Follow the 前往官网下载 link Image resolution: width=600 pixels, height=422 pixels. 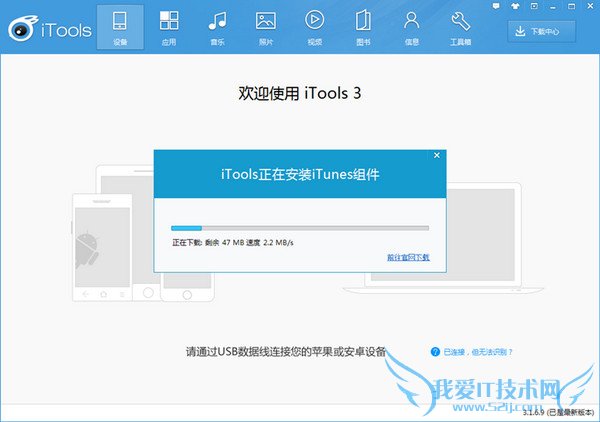408,257
